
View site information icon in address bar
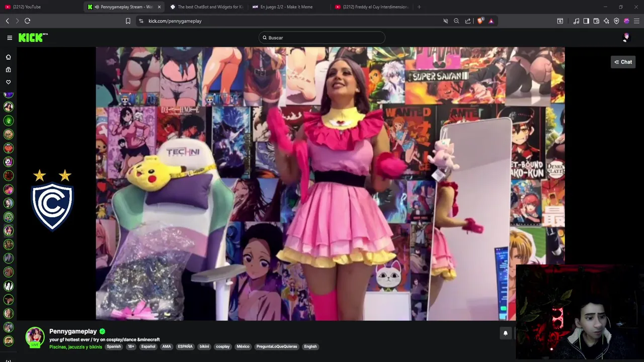(141, 21)
